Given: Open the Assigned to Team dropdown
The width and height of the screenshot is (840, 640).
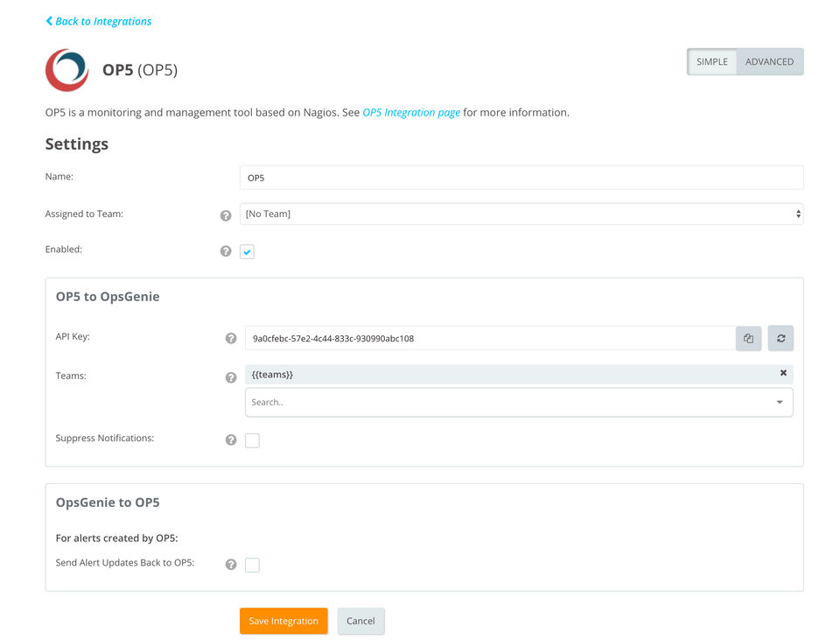Looking at the screenshot, I should coord(521,214).
